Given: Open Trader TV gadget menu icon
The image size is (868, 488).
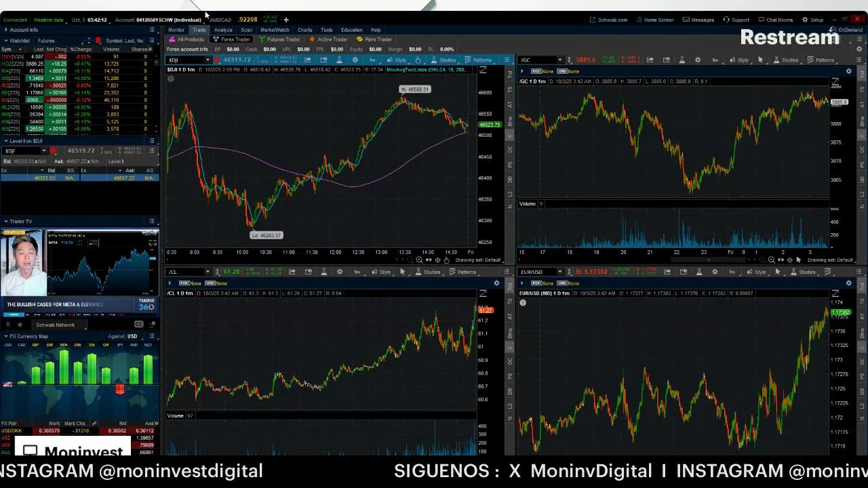Looking at the screenshot, I should click(x=151, y=221).
